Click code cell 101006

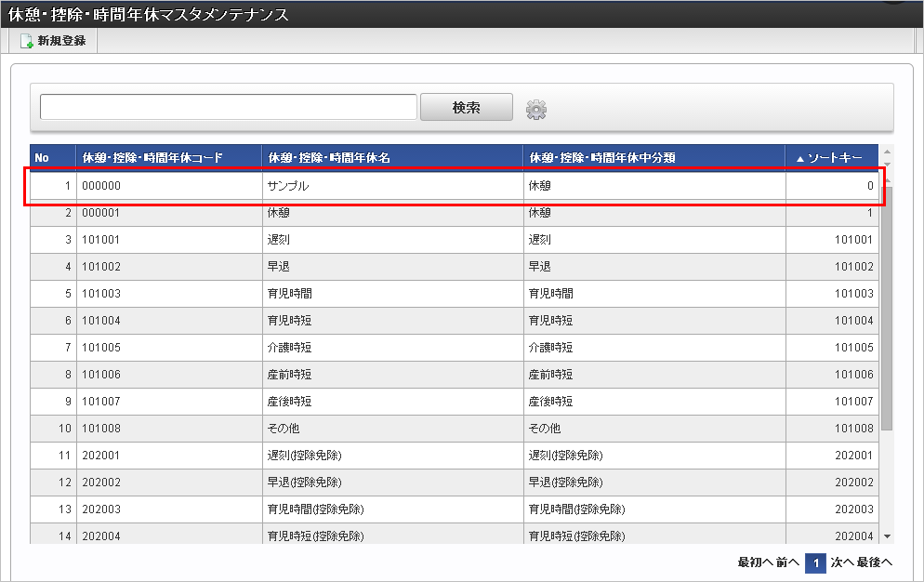[169, 375]
